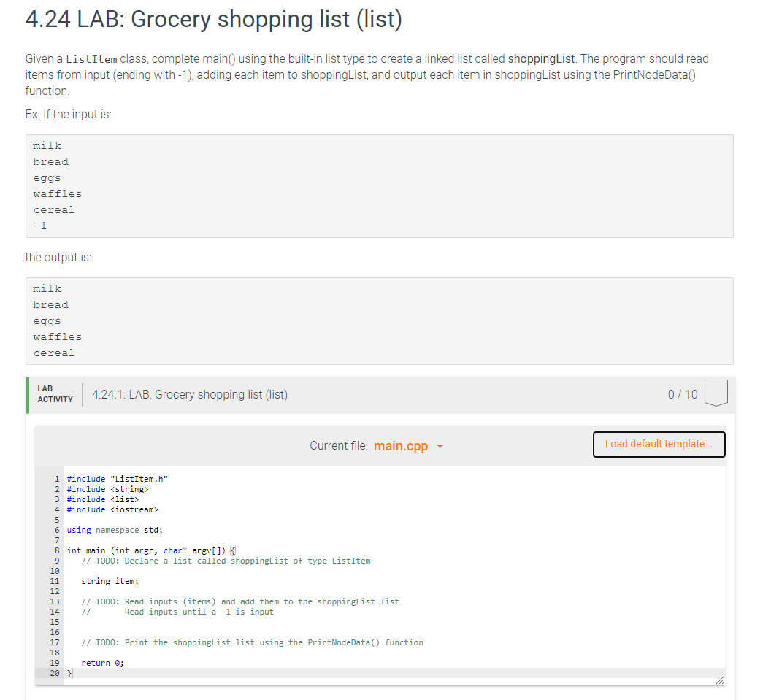This screenshot has width=763, height=700.
Task: Click Load default template button
Action: point(658,444)
